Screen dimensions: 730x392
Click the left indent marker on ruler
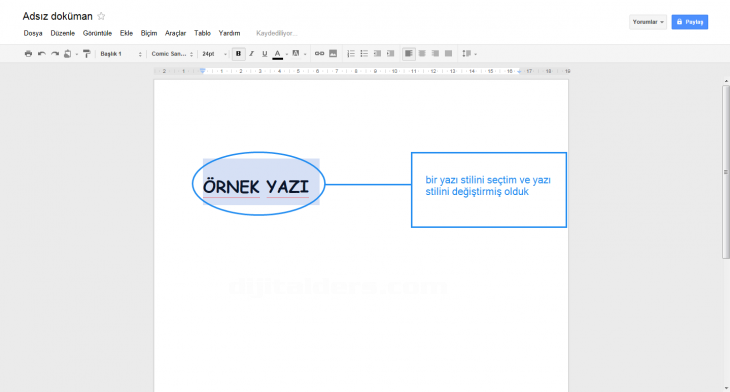click(x=203, y=71)
